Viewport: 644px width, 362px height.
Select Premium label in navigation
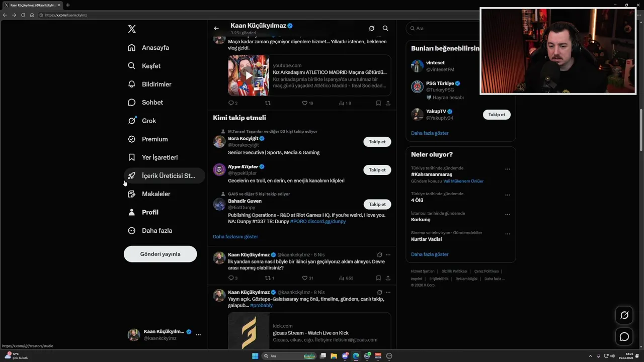click(x=155, y=139)
